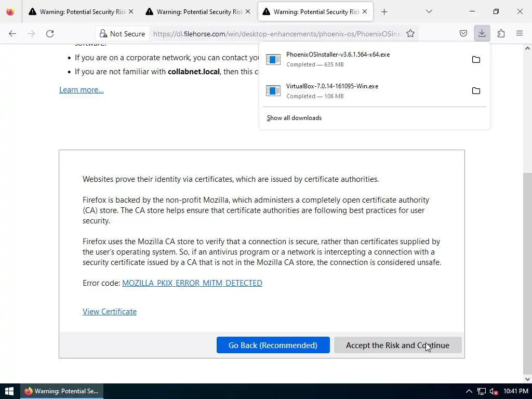
Task: Toggle the downloads toolbar button
Action: click(482, 33)
